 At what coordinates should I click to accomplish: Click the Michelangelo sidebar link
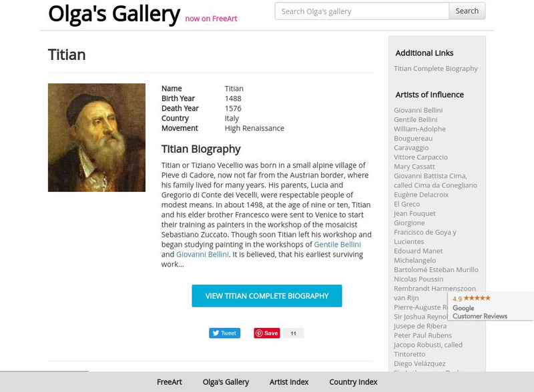pyautogui.click(x=415, y=261)
